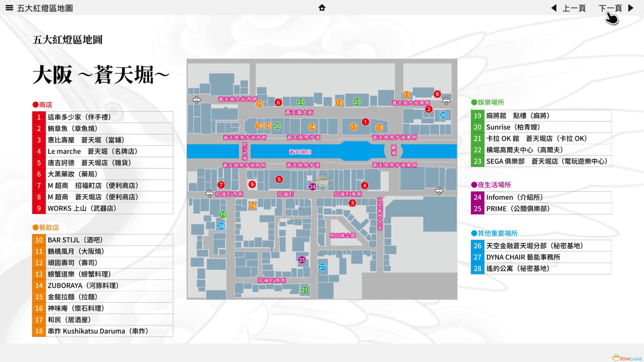The width and height of the screenshot is (644, 362).
Task: Click purple map marker 25 for PRIME
Action: pos(302,260)
